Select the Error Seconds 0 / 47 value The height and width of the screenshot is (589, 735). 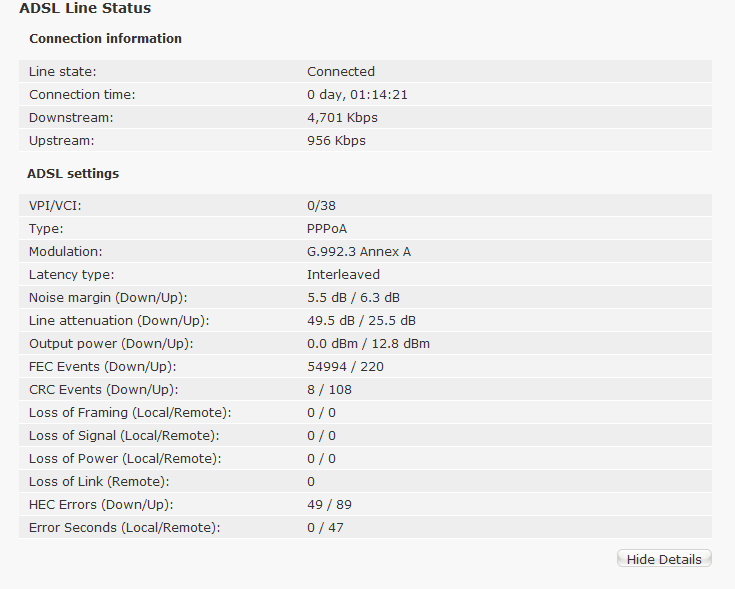(325, 528)
